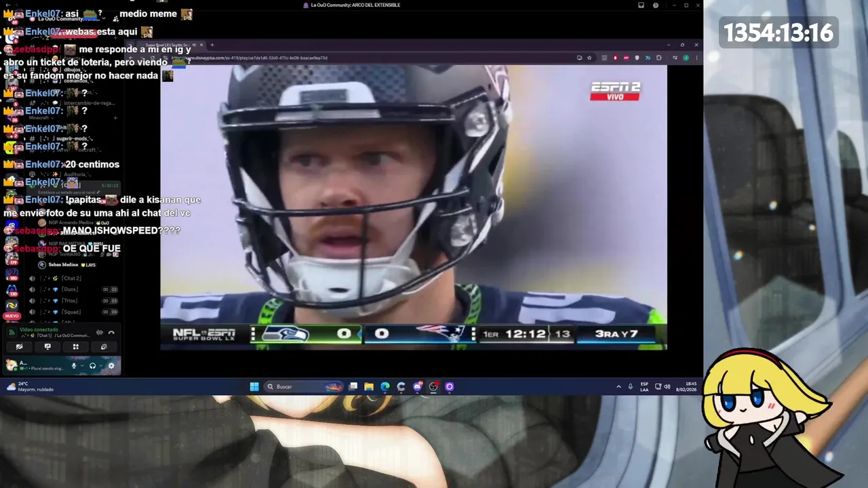Viewport: 868px width, 488px height.
Task: Click the NUEVO unread badge in server list
Action: (12, 316)
